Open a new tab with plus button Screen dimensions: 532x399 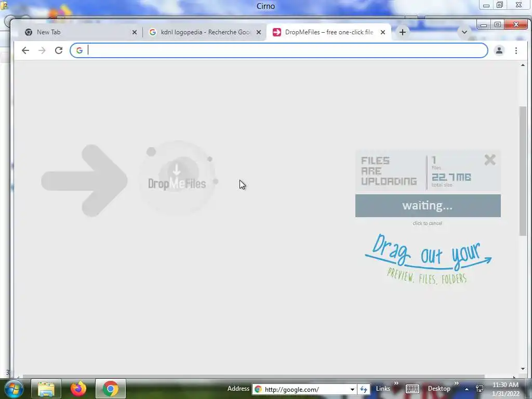coord(403,32)
